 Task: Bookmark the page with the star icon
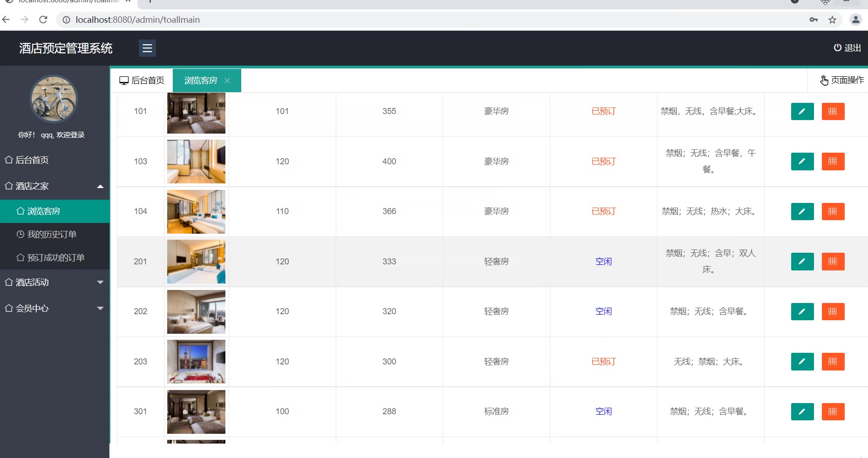[832, 20]
